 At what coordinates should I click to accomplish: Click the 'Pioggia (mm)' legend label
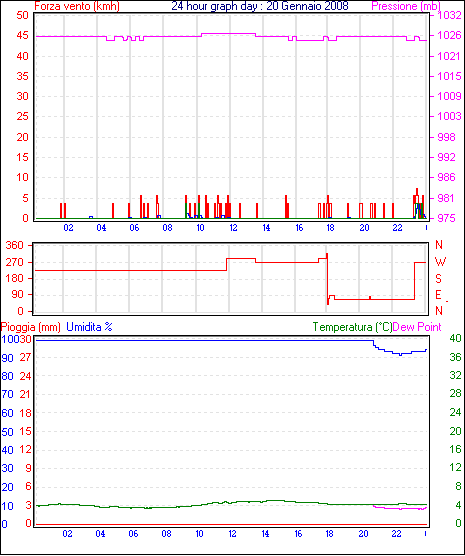[x=31, y=327]
